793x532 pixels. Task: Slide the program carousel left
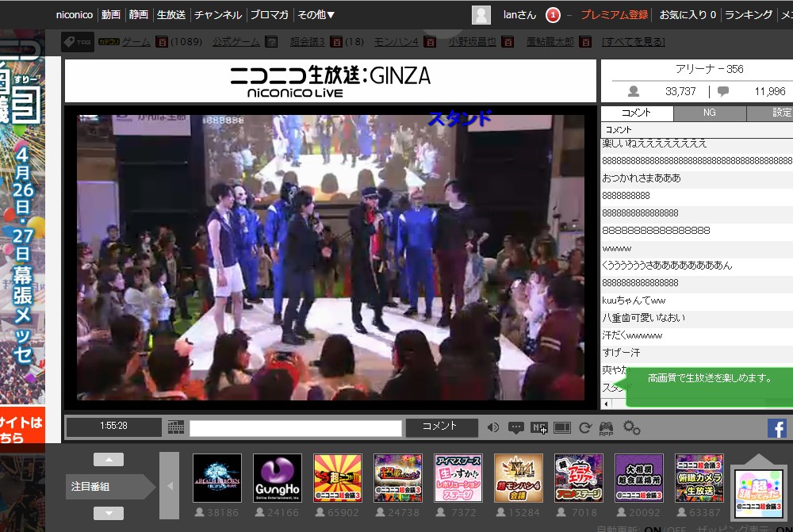tap(170, 485)
